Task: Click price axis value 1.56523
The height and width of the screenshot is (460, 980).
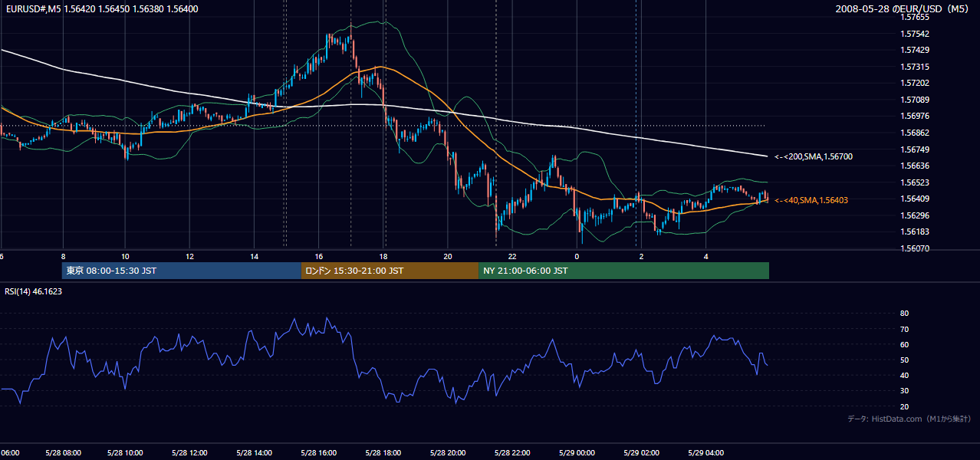Action: coord(914,182)
